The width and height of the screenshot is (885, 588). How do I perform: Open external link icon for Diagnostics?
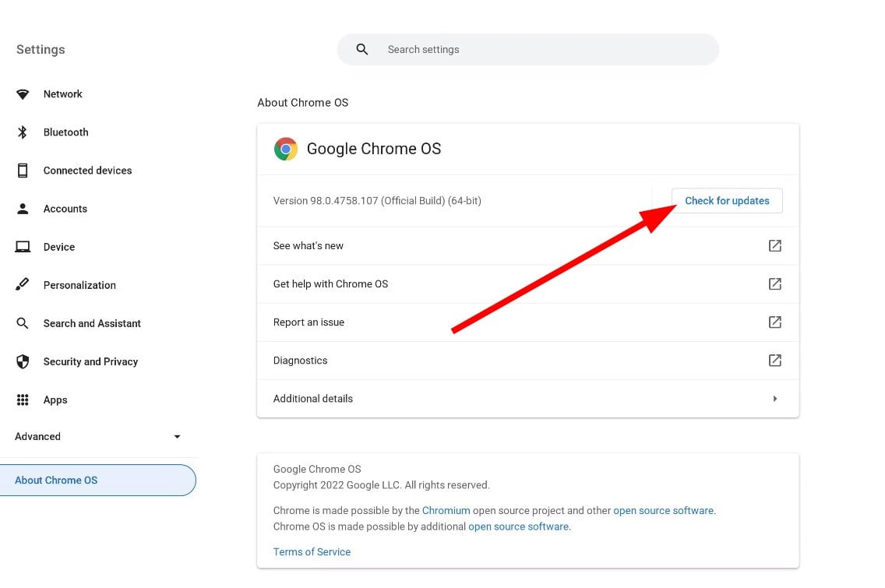775,361
